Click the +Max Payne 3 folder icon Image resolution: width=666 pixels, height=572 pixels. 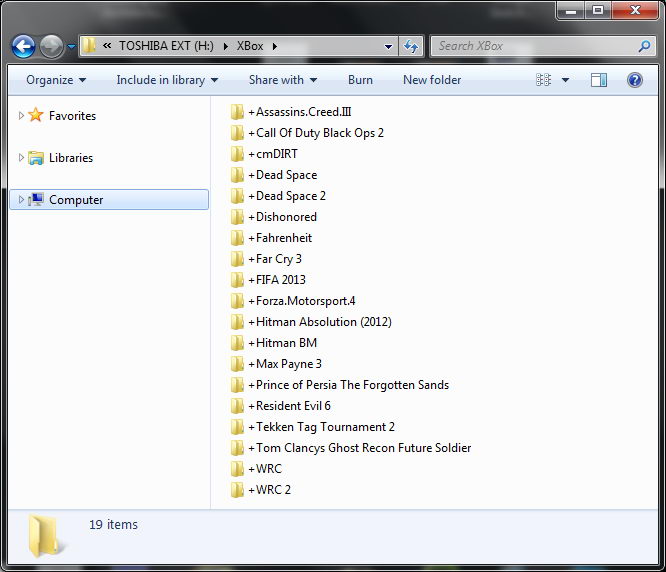[237, 364]
